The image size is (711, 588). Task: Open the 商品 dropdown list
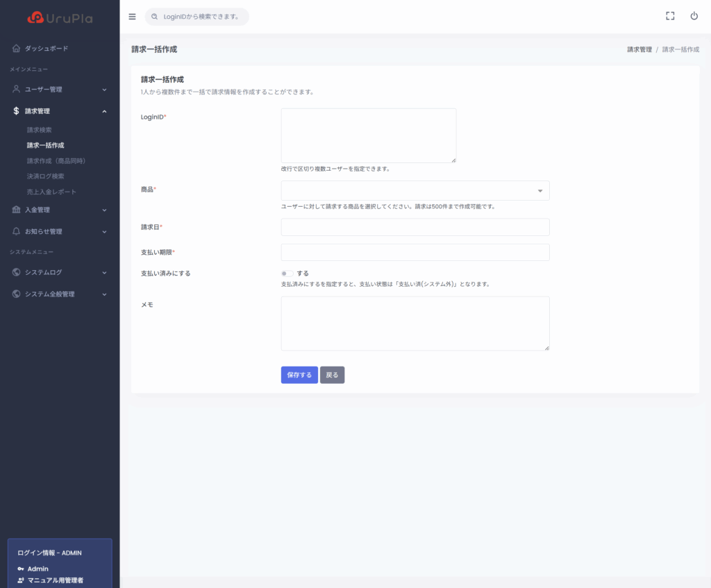tap(415, 190)
